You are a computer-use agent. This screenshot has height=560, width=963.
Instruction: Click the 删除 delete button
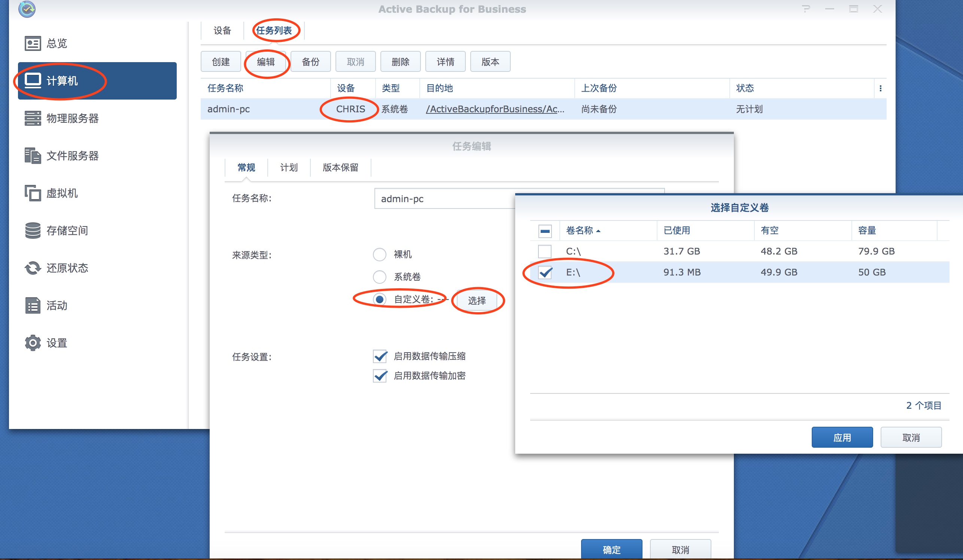[401, 61]
